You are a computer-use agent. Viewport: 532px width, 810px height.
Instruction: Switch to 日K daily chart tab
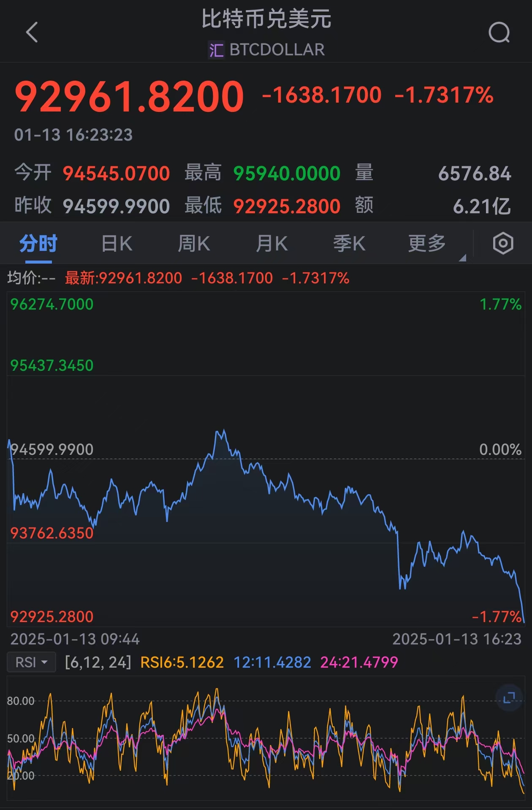click(117, 244)
